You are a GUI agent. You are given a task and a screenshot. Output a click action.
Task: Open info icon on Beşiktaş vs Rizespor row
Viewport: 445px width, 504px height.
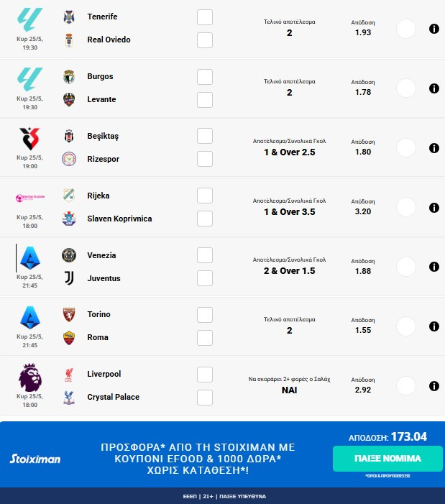(433, 148)
